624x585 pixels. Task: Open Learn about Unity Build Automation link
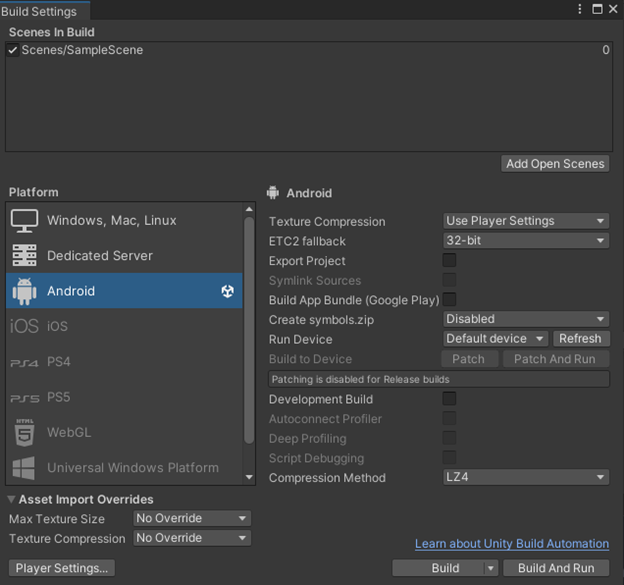(x=512, y=544)
